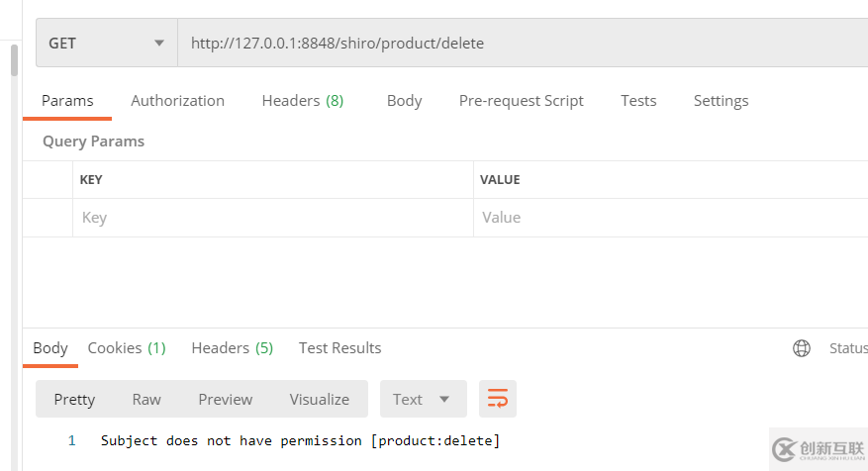Click the globe network icon
The height and width of the screenshot is (471, 868).
802,347
